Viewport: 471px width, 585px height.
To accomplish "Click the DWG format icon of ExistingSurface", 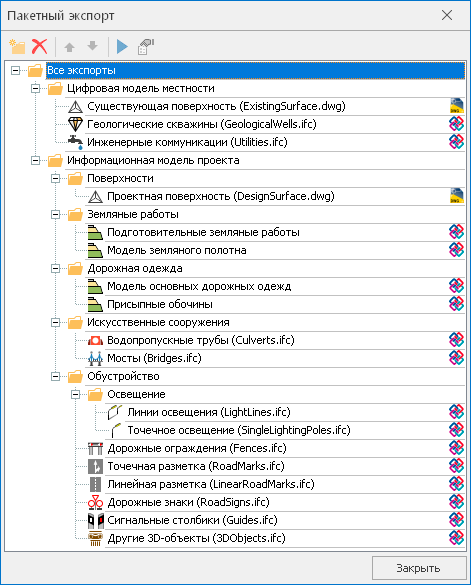I will (x=456, y=106).
